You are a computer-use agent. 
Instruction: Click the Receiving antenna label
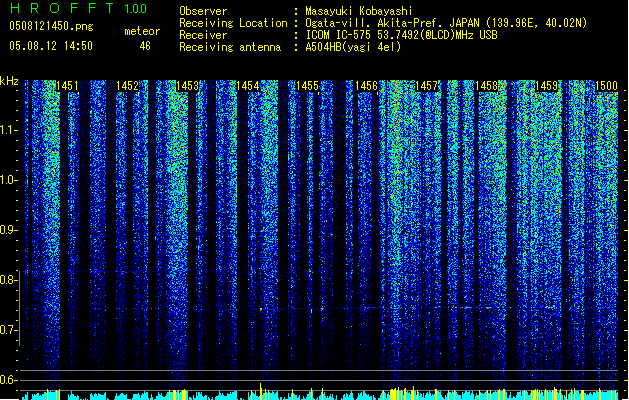tap(230, 47)
